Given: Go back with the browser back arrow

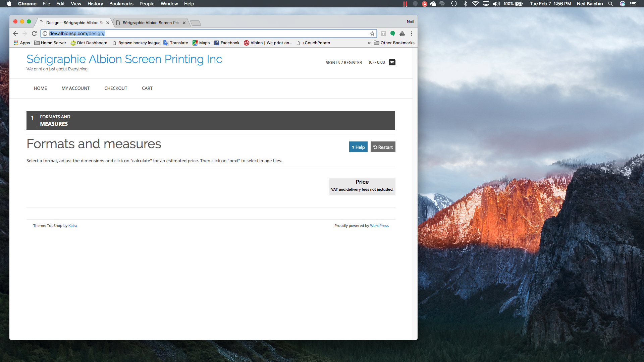Looking at the screenshot, I should pyautogui.click(x=15, y=34).
